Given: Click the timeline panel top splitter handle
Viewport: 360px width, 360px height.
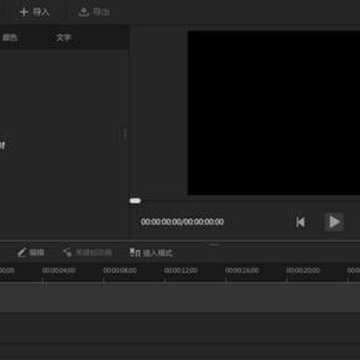Looking at the screenshot, I should click(214, 244).
